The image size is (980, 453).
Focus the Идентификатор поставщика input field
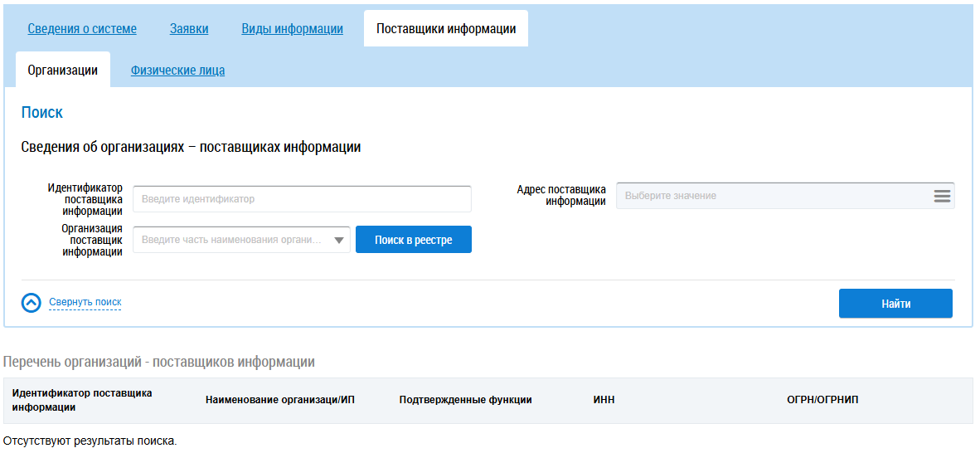click(x=302, y=199)
